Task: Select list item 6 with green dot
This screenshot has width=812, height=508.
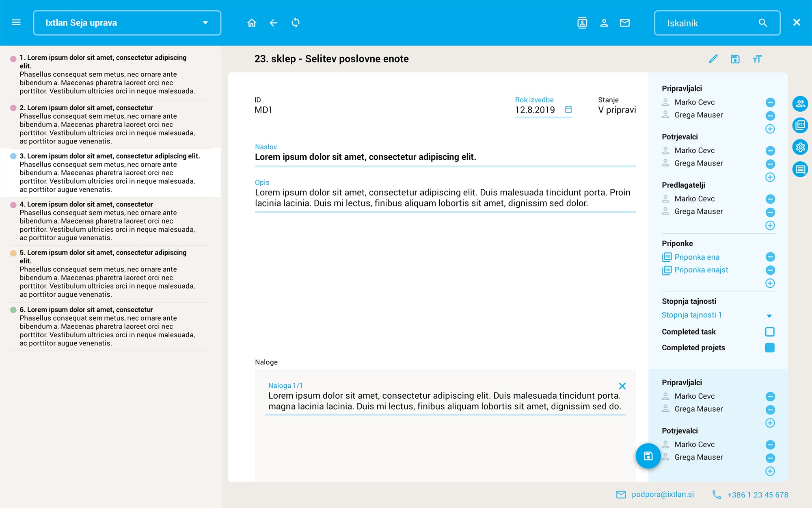Action: tap(110, 326)
